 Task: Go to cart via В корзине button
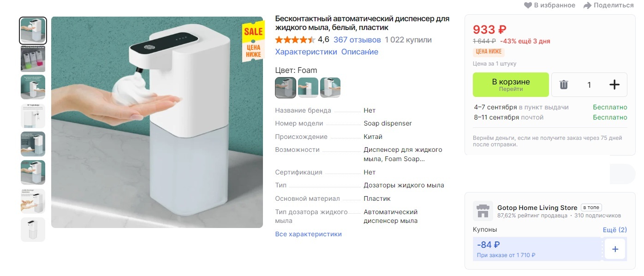pyautogui.click(x=511, y=84)
